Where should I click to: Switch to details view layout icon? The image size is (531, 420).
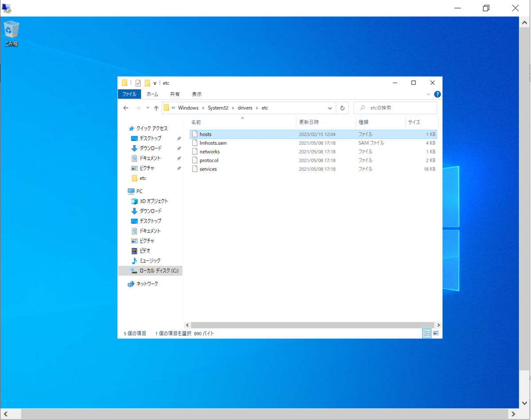427,333
